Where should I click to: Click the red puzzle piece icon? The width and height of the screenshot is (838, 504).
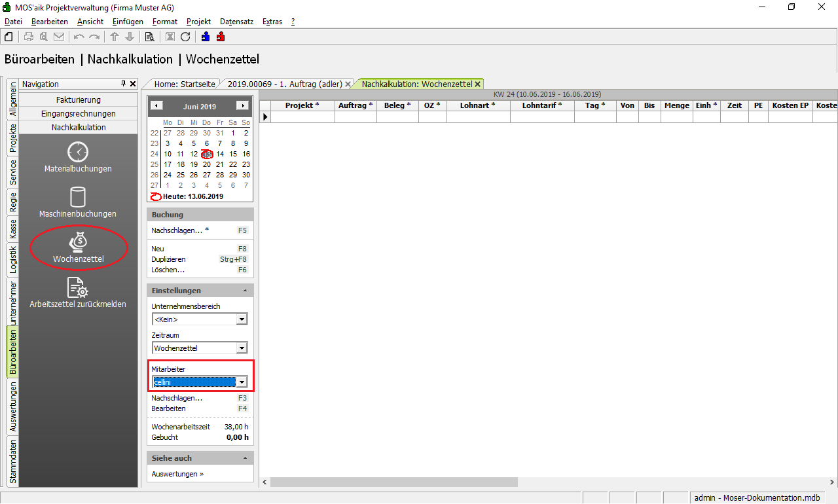click(221, 37)
